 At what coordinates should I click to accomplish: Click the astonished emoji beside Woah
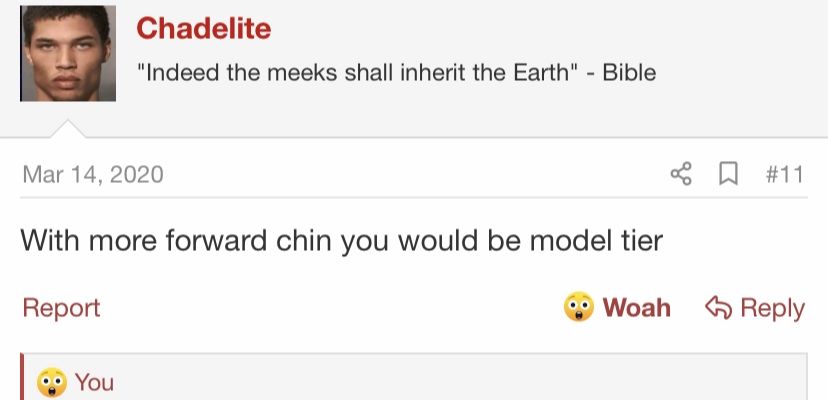coord(579,306)
